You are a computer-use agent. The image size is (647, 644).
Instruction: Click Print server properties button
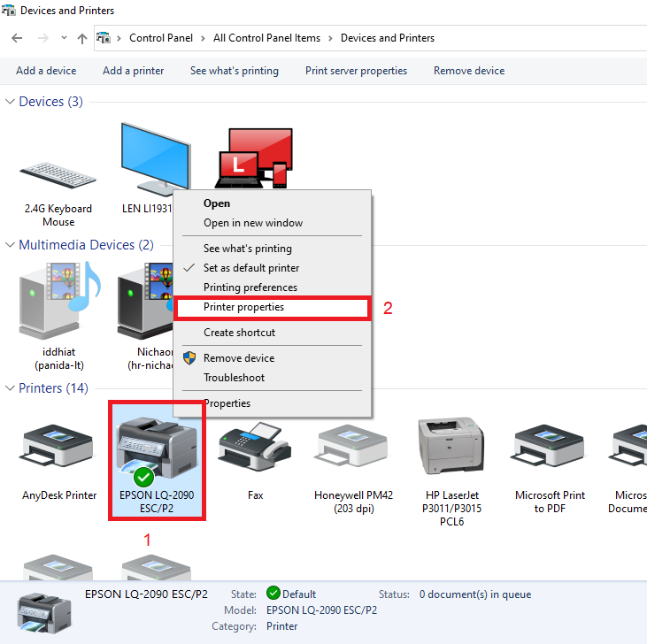coord(356,71)
